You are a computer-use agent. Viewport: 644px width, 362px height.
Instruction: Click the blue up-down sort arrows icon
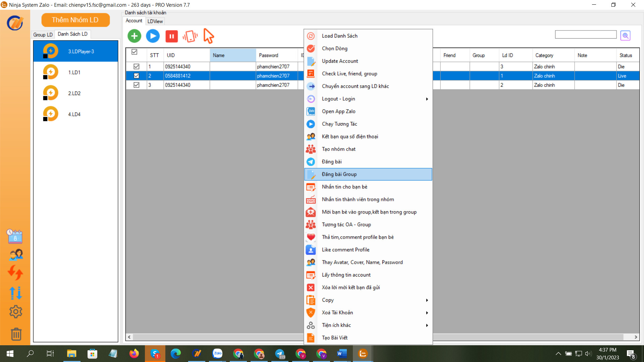(15, 293)
